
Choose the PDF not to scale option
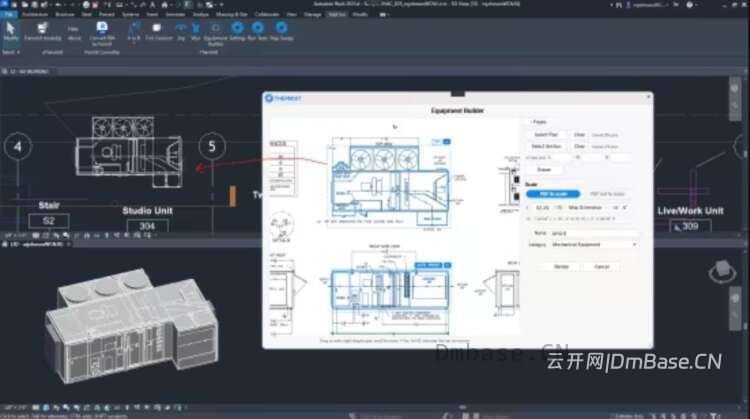point(607,194)
